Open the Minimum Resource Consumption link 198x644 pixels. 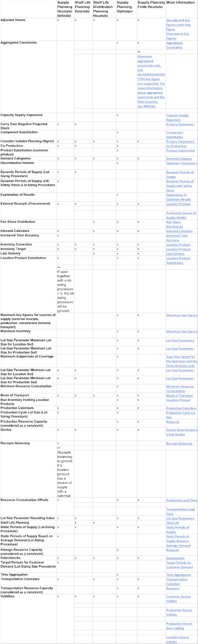click(x=180, y=389)
